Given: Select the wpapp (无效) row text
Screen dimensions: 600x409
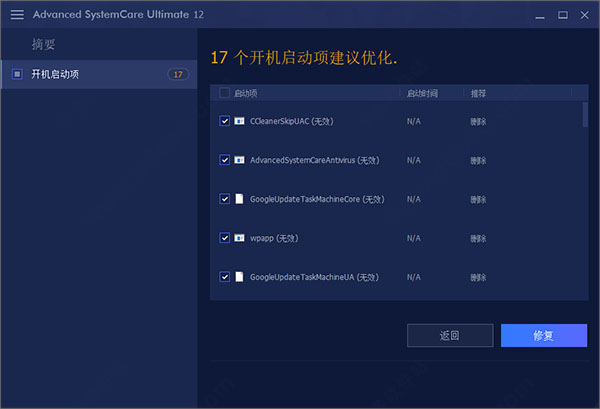Looking at the screenshot, I should (x=274, y=238).
